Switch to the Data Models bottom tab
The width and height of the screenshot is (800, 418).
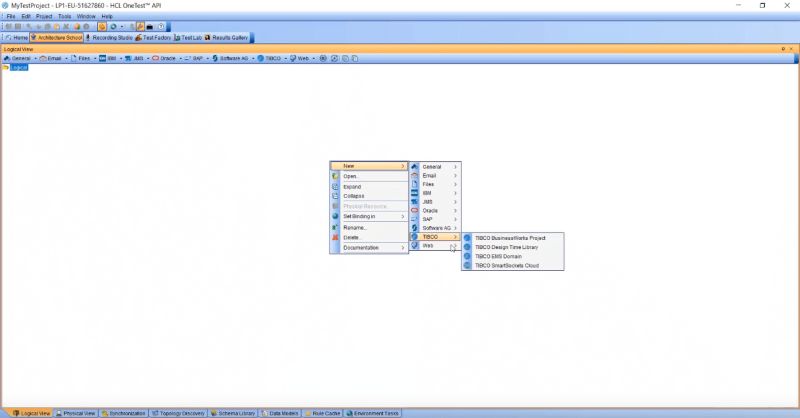280,413
